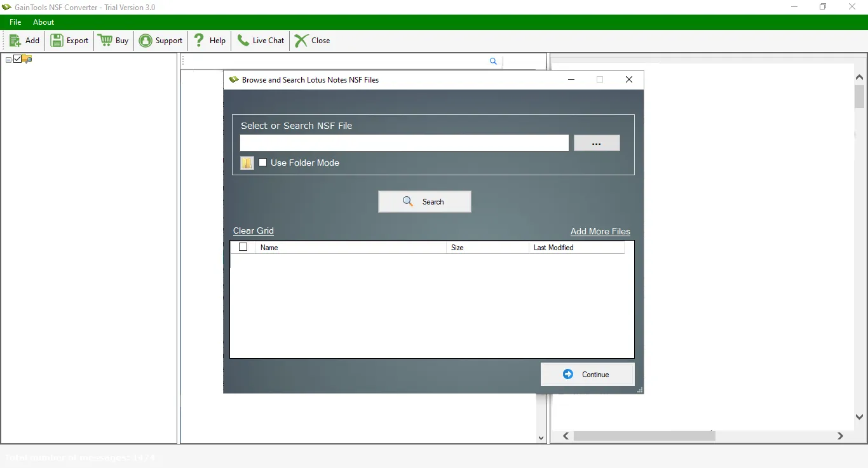Click the Export toolbar button
868x468 pixels.
point(70,41)
